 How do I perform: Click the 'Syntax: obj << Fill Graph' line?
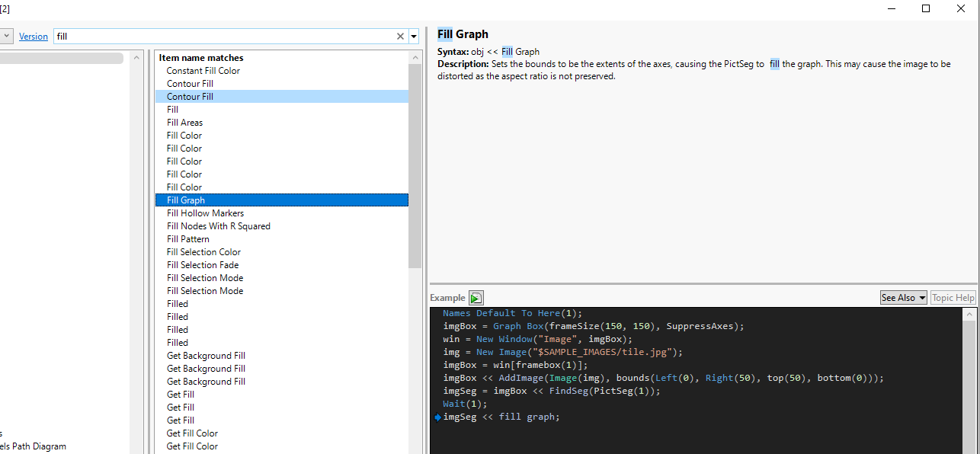pyautogui.click(x=488, y=52)
